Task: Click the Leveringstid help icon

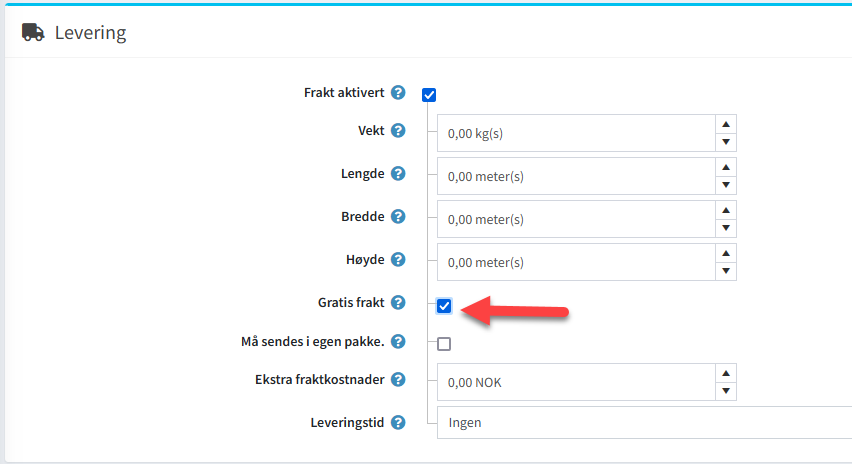Action: click(398, 422)
